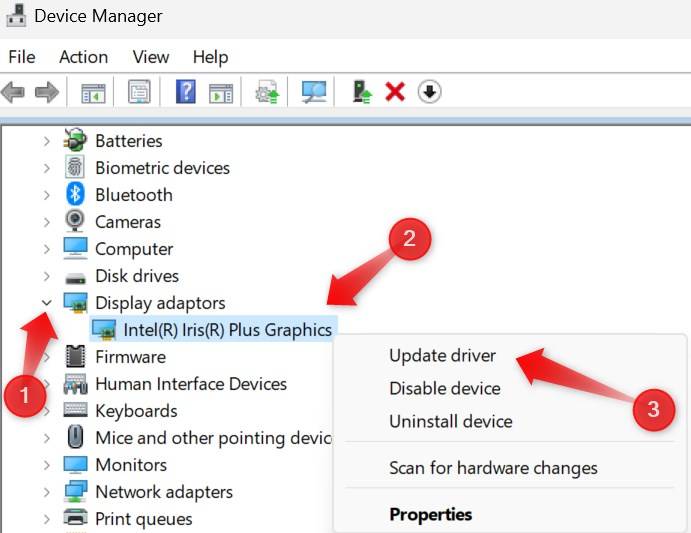The image size is (691, 533).
Task: Click the Human Interface Devices icon
Action: 75,384
